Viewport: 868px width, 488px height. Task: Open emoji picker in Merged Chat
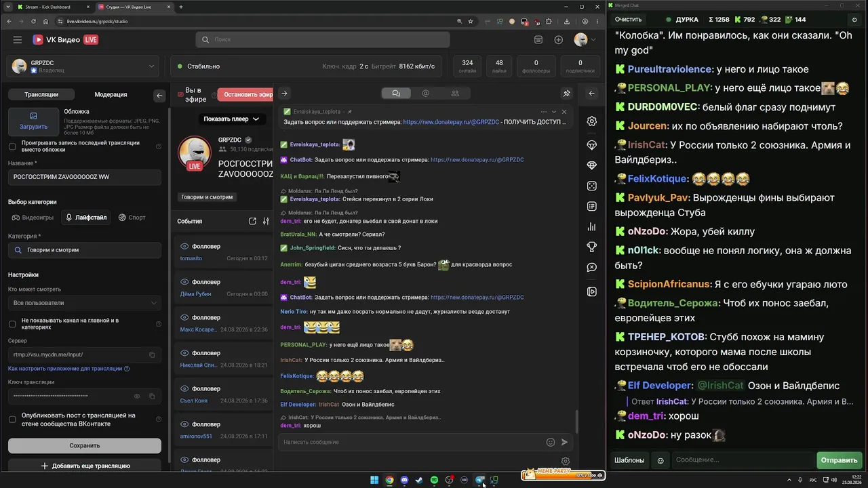tap(660, 460)
